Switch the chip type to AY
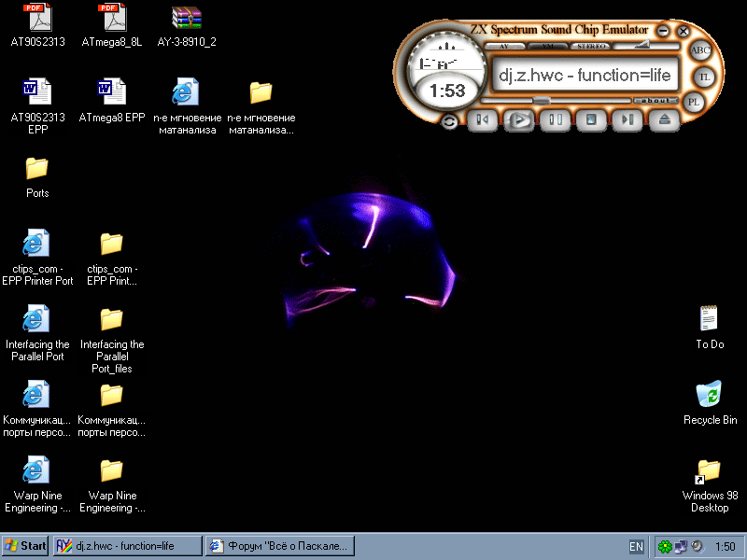 click(504, 46)
